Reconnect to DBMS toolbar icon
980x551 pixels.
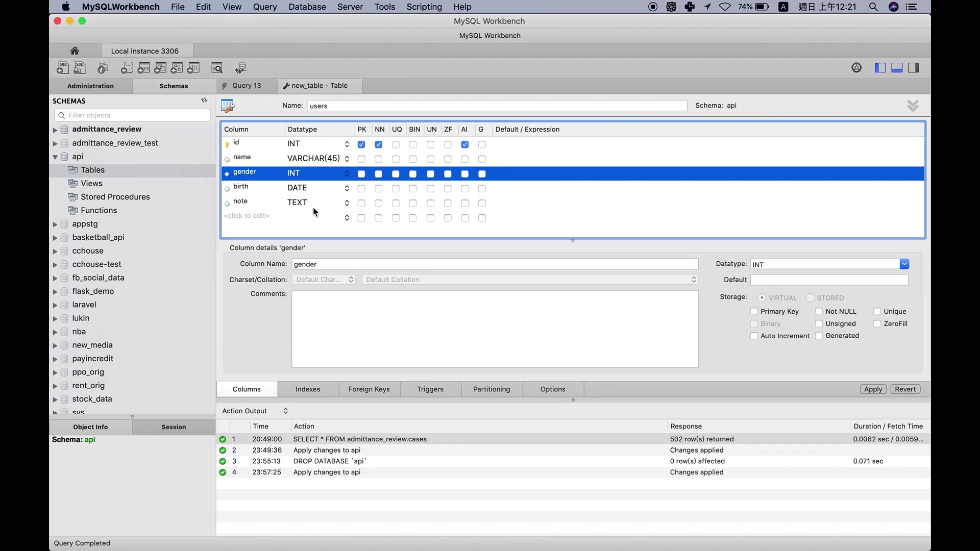point(241,68)
